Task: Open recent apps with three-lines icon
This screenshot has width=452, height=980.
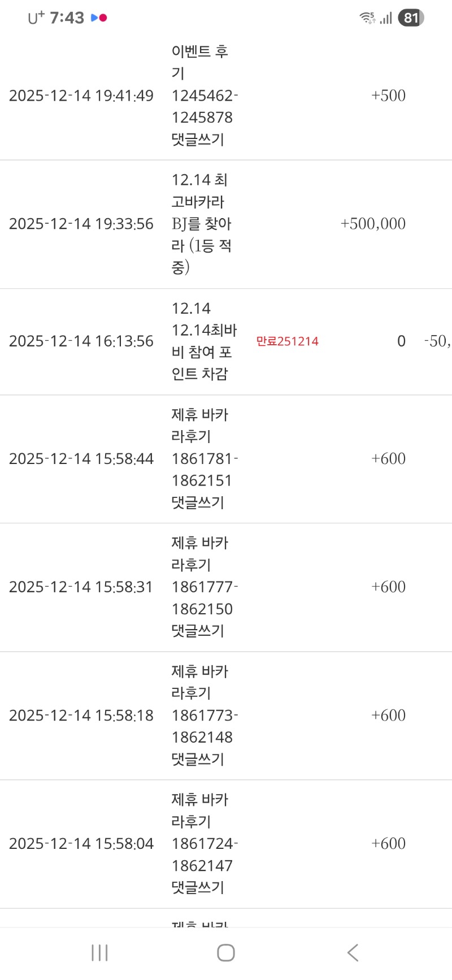Action: 99,953
